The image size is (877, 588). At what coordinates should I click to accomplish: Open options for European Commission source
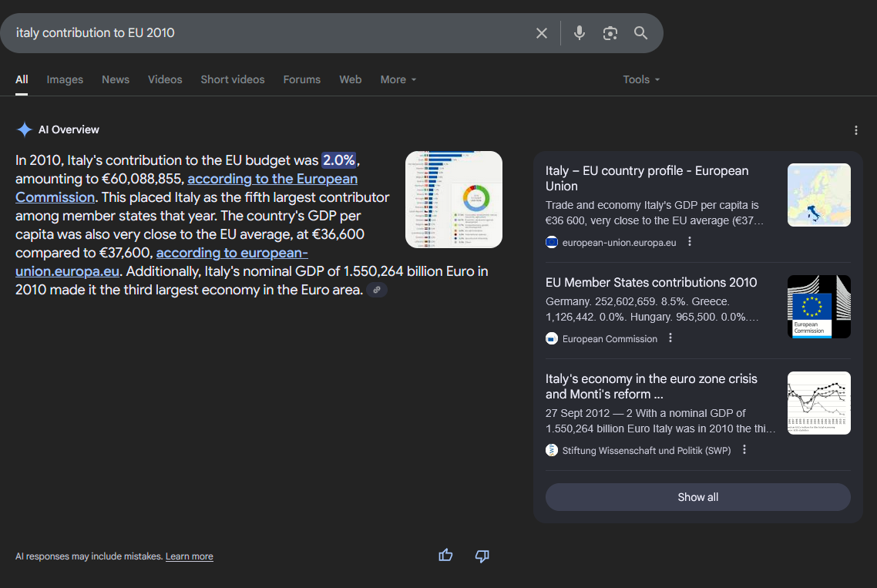point(670,338)
